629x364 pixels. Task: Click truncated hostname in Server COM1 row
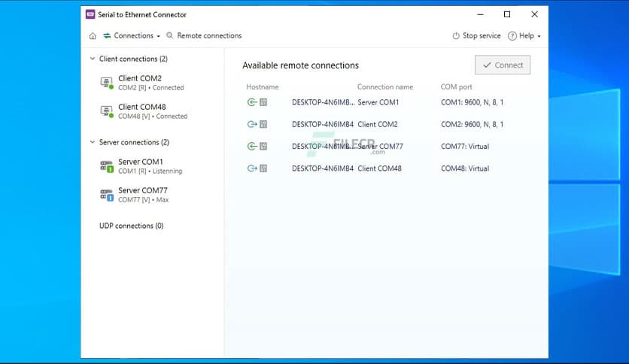coord(324,102)
